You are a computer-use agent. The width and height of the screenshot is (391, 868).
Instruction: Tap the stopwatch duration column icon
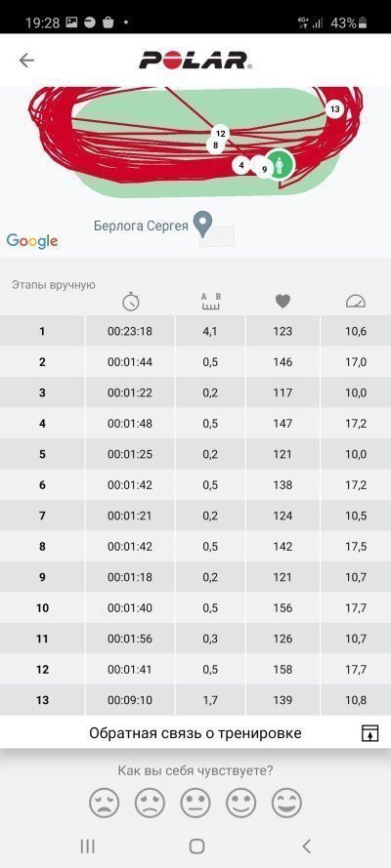[131, 302]
